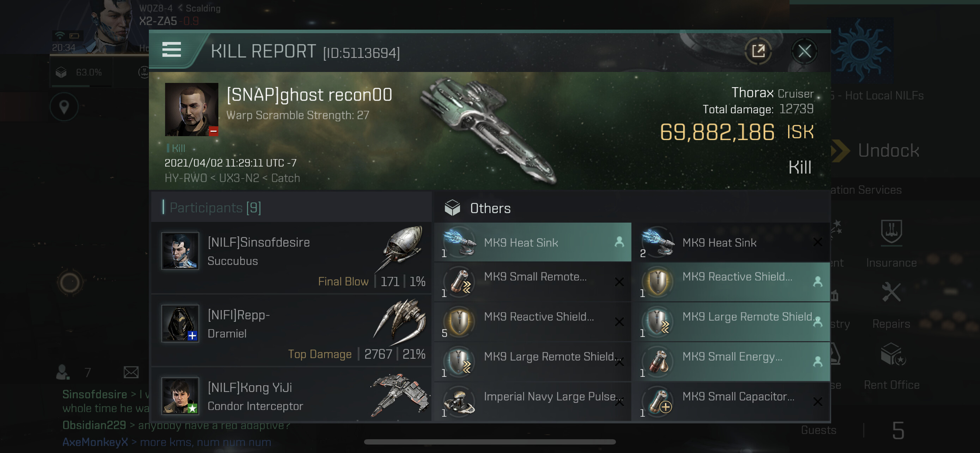This screenshot has height=453, width=980.
Task: Click the Undock button
Action: tap(879, 150)
